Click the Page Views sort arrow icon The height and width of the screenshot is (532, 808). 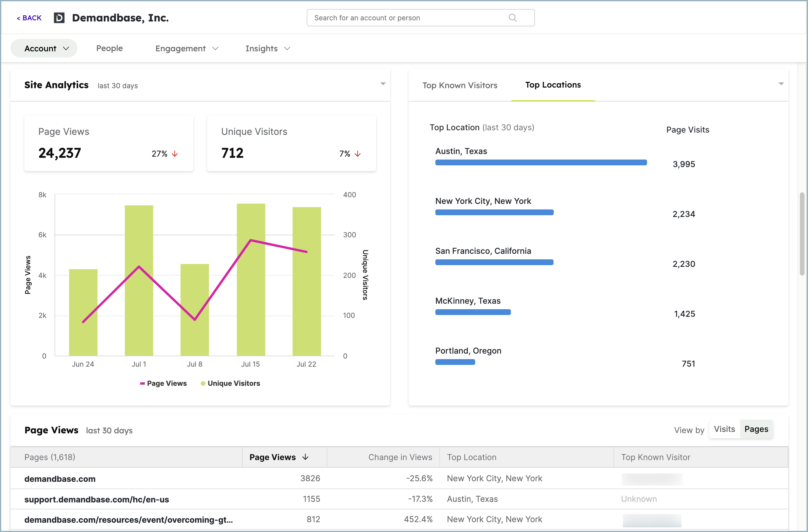pos(305,457)
